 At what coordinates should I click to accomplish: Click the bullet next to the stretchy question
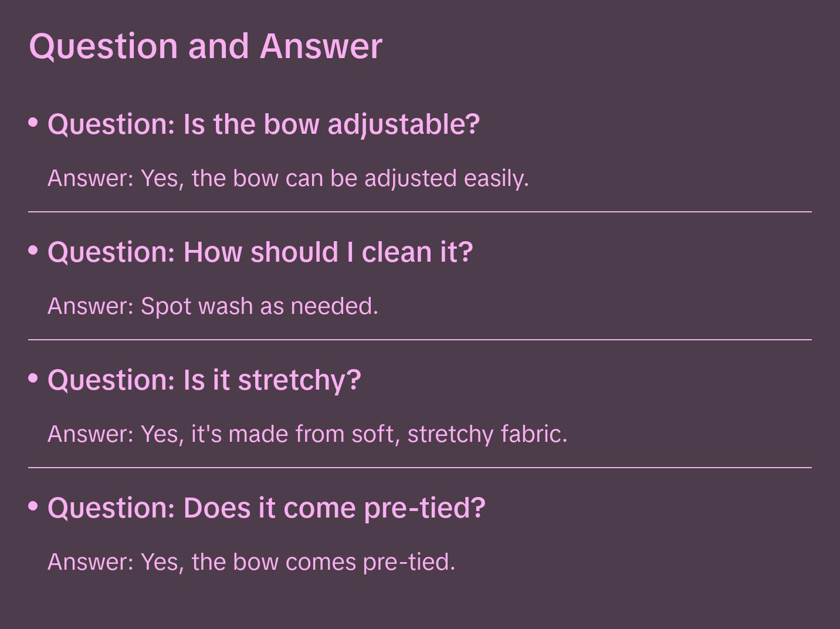[x=33, y=378]
